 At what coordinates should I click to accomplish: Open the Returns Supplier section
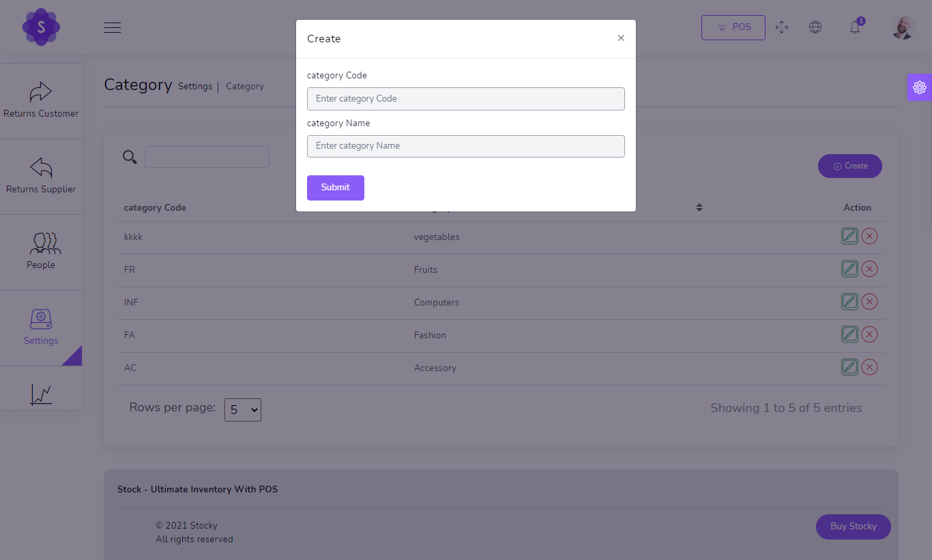pyautogui.click(x=41, y=174)
